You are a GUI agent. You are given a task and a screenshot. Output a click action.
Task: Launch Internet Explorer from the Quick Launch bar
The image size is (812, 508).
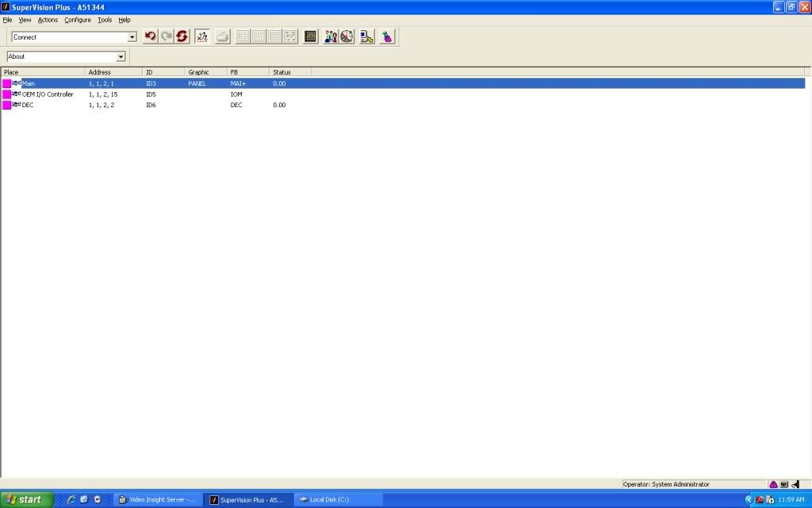(x=71, y=500)
